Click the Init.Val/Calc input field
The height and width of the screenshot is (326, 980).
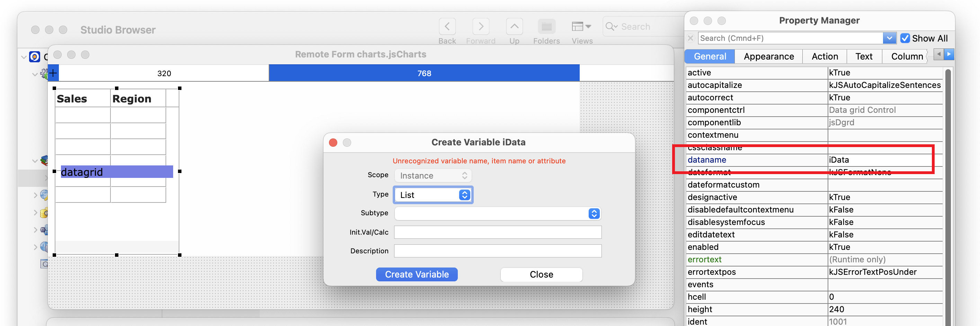coord(498,232)
